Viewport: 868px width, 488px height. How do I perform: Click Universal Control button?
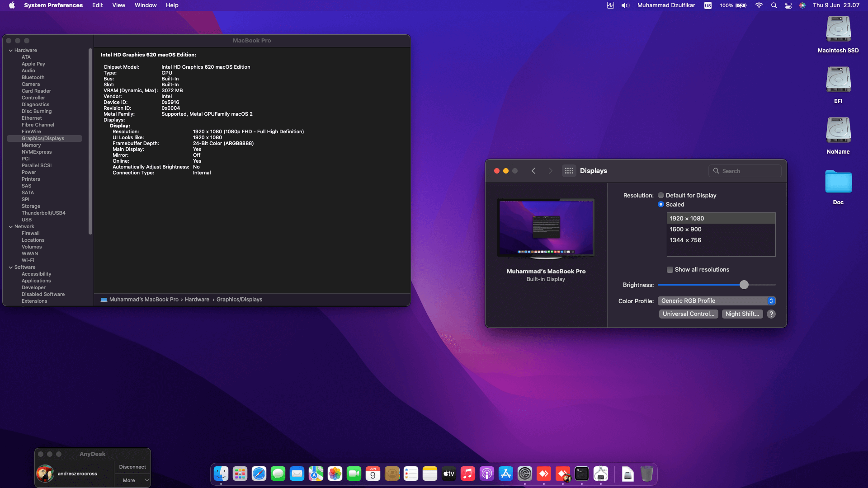(689, 314)
